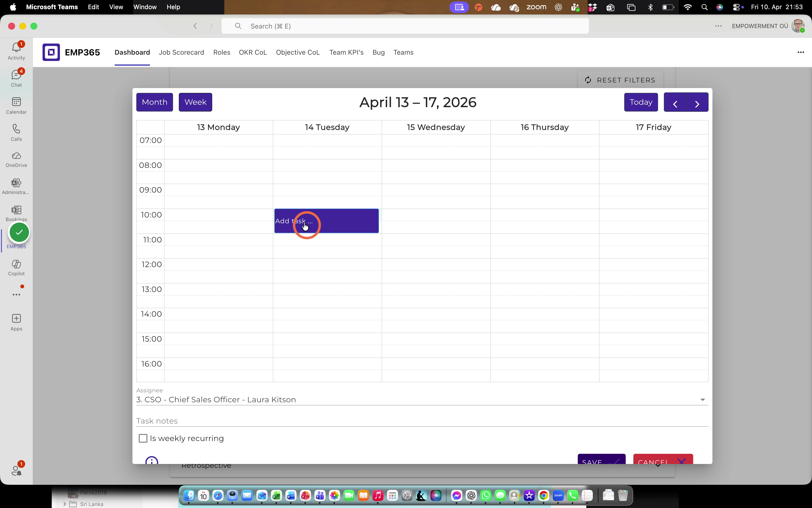Switch to the Bug tab
Viewport: 812px width, 508px height.
click(x=378, y=52)
